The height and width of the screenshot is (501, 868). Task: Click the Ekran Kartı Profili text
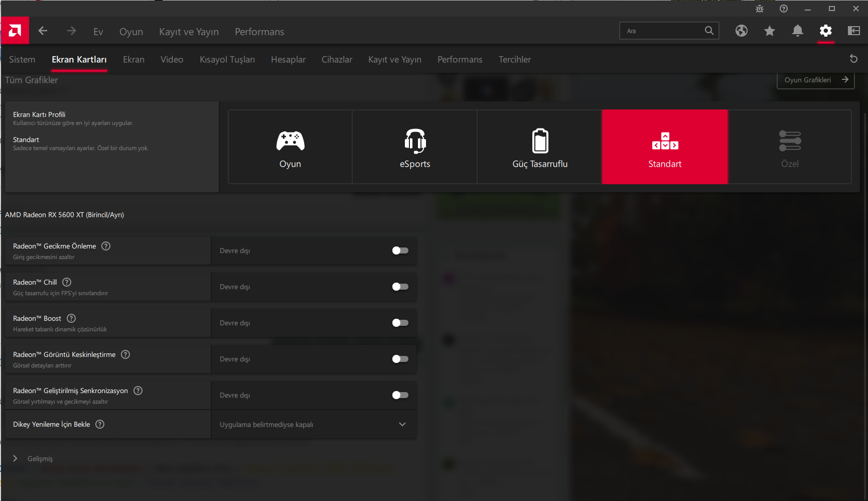(39, 114)
